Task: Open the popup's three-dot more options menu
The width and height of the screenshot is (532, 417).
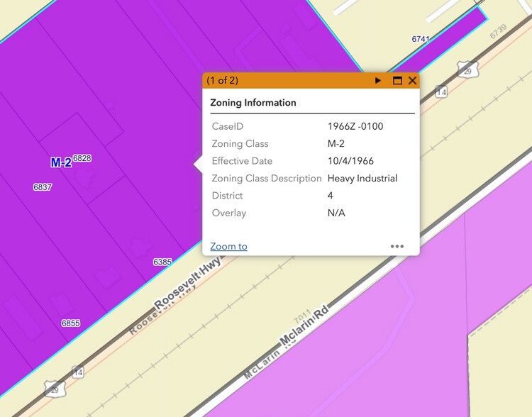Action: pyautogui.click(x=397, y=247)
